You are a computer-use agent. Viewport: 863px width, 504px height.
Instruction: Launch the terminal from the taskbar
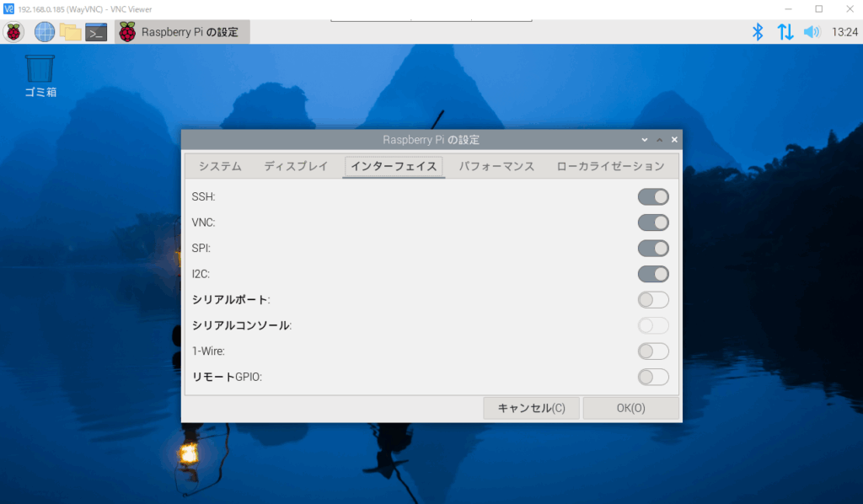click(x=96, y=32)
